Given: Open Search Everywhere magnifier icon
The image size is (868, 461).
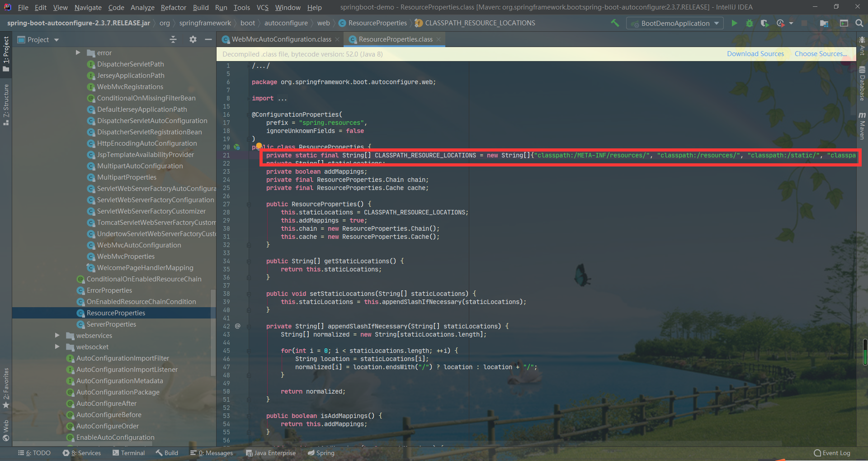Looking at the screenshot, I should (859, 23).
